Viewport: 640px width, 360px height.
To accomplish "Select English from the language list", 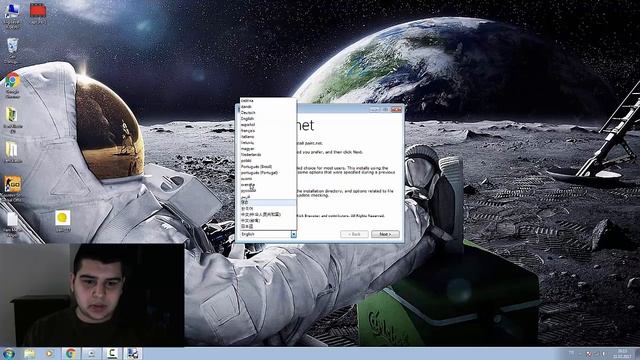I will tap(267, 119).
